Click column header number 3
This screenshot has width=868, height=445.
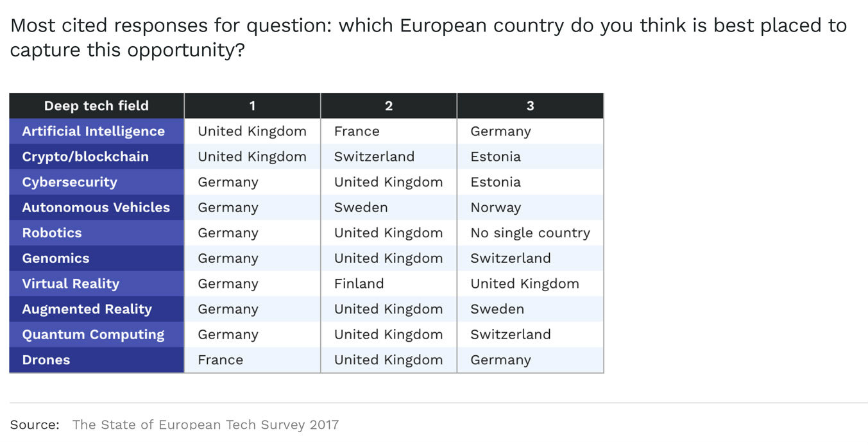coord(531,106)
